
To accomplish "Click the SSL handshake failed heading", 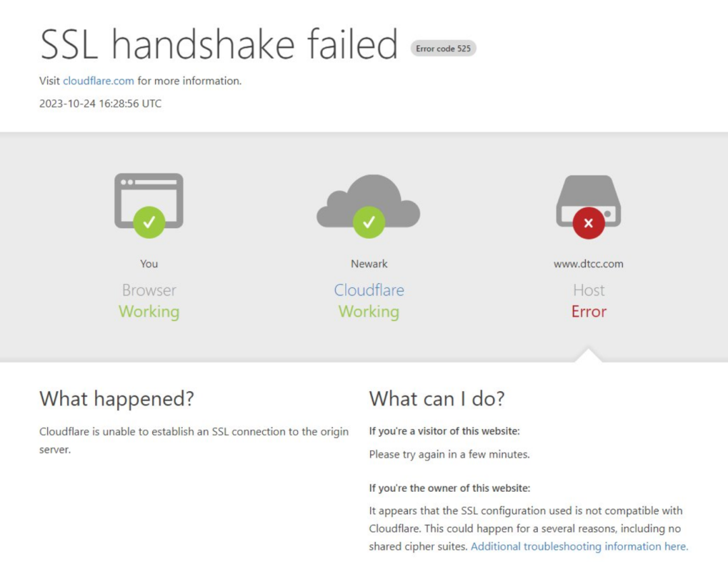I will coord(219,45).
